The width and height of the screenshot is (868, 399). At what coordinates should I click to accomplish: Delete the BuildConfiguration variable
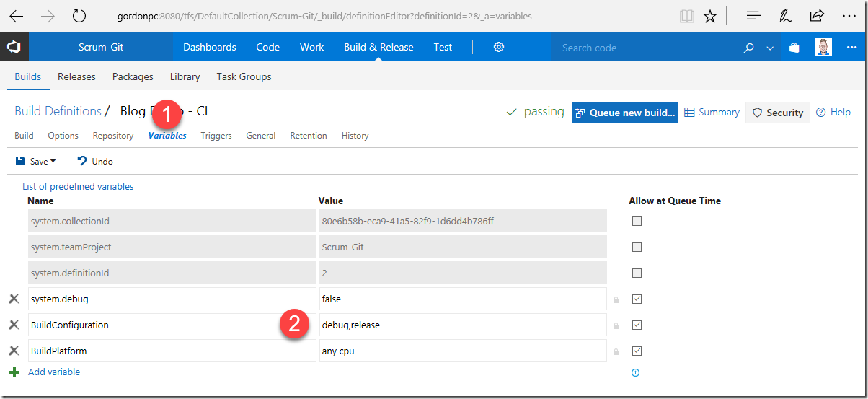pyautogui.click(x=14, y=325)
